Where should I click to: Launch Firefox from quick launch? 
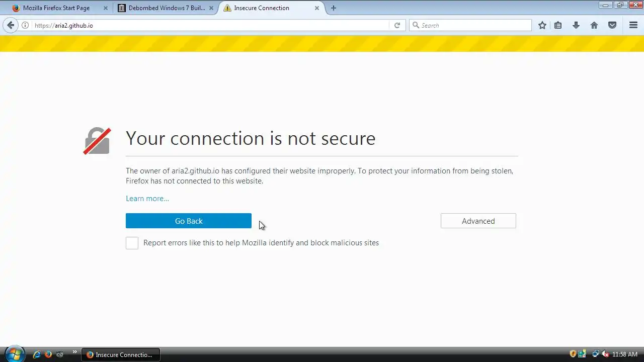click(48, 354)
